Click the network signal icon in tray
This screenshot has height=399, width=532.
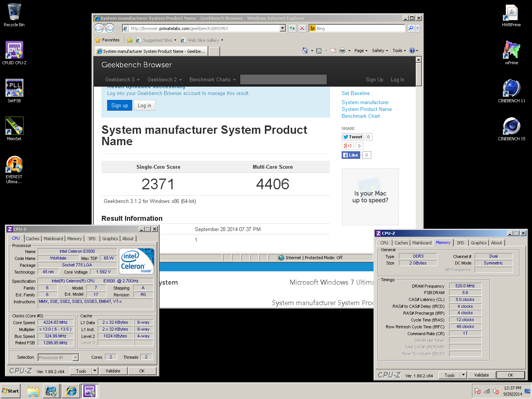pos(487,391)
